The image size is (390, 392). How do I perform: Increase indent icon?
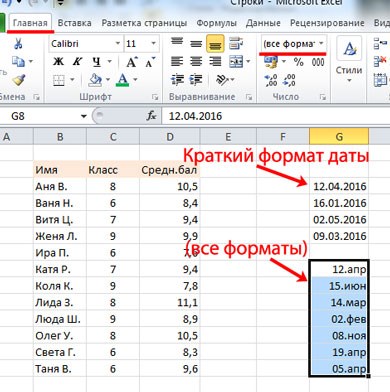point(196,80)
